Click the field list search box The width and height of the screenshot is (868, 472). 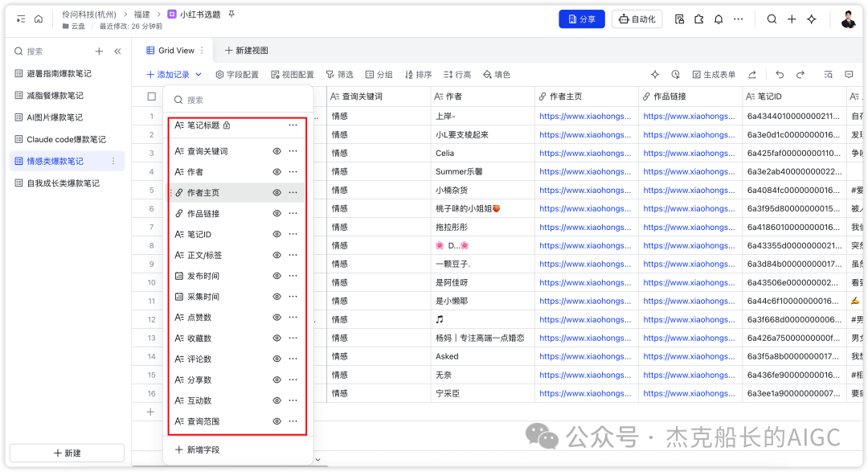coord(238,100)
